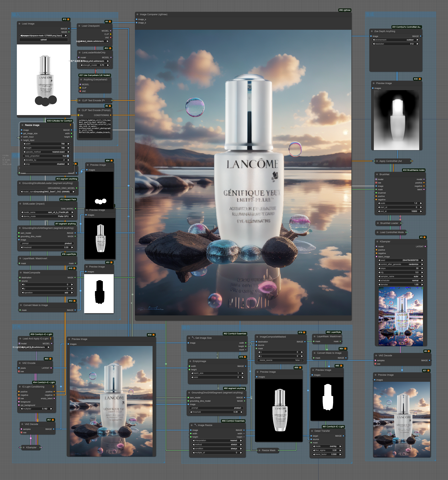Collapse the Detail Transfer node dot
448x480 pixels.
point(312,431)
